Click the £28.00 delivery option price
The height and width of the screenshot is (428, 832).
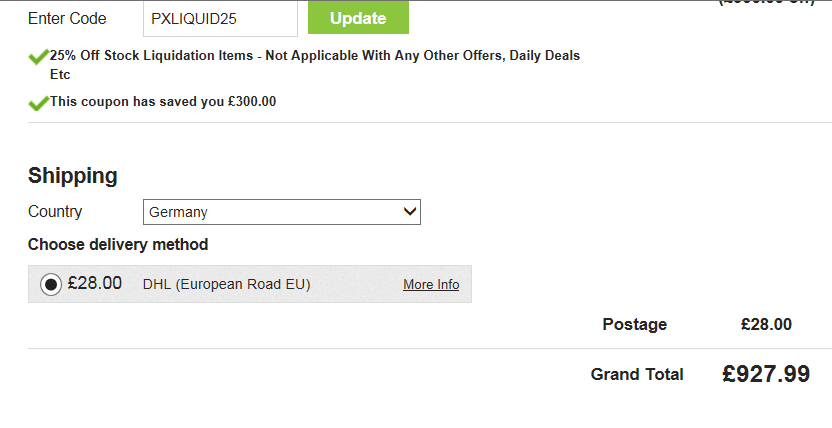pos(95,284)
